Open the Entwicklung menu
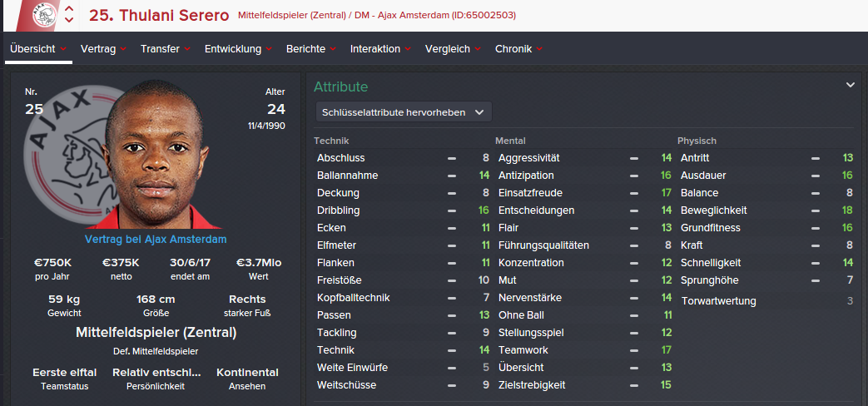 [x=233, y=49]
